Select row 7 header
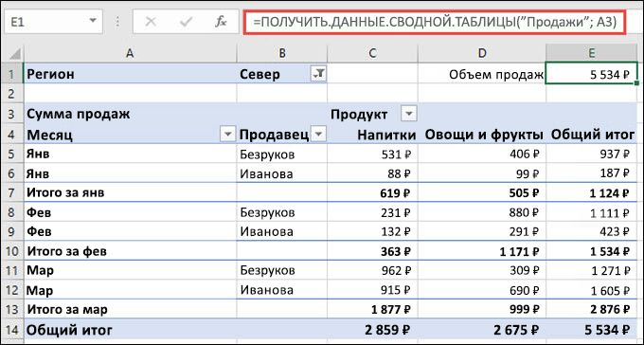This screenshot has width=644, height=345. [12, 192]
